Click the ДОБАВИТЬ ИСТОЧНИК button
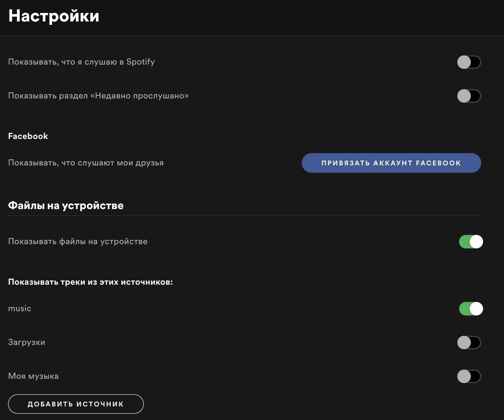This screenshot has width=504, height=420. click(x=76, y=404)
